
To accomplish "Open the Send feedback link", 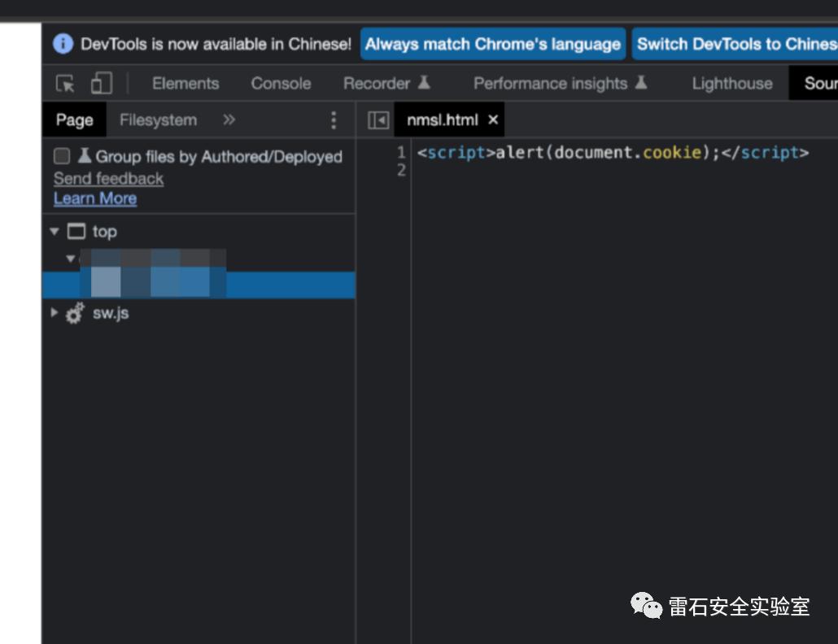I will pos(108,178).
